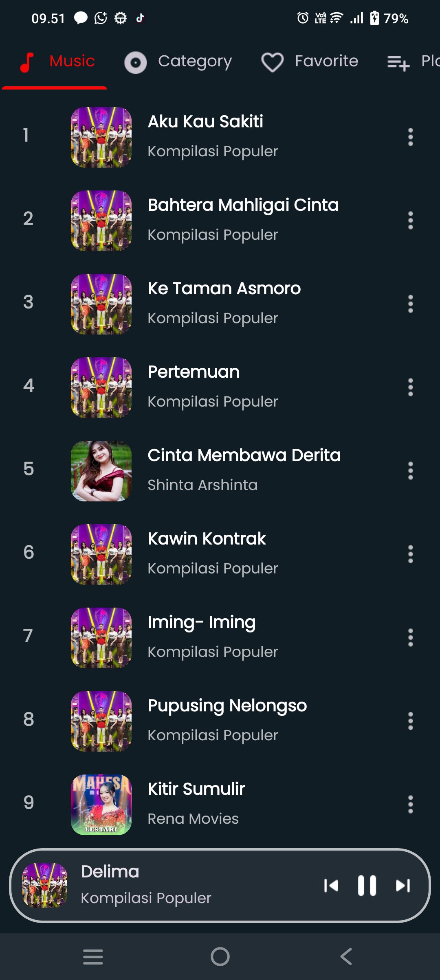
Task: Go back to the previous track
Action: [331, 886]
